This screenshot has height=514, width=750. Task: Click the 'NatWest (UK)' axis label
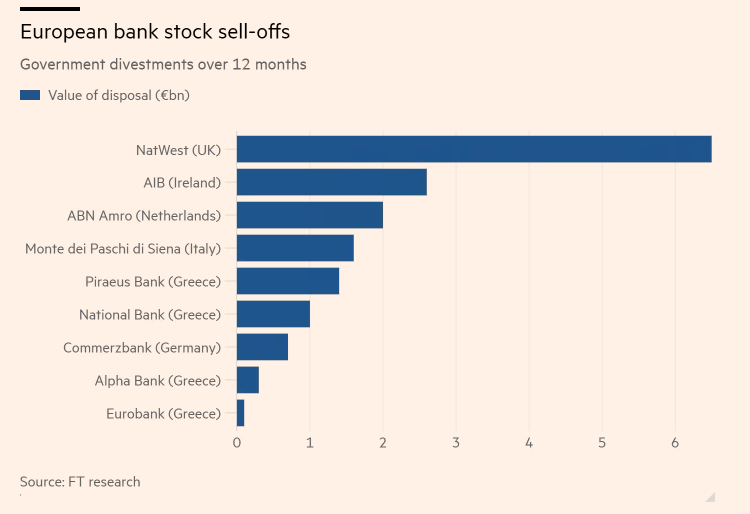click(x=178, y=150)
